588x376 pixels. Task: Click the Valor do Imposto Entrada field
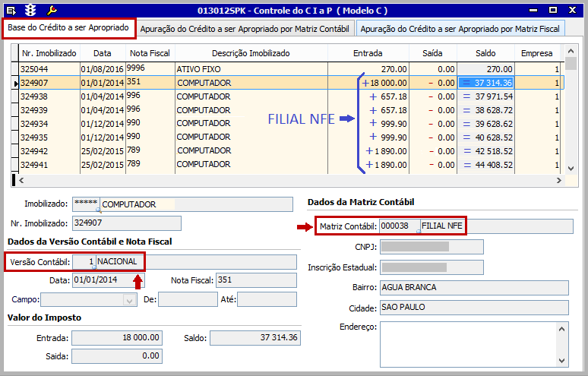point(117,338)
